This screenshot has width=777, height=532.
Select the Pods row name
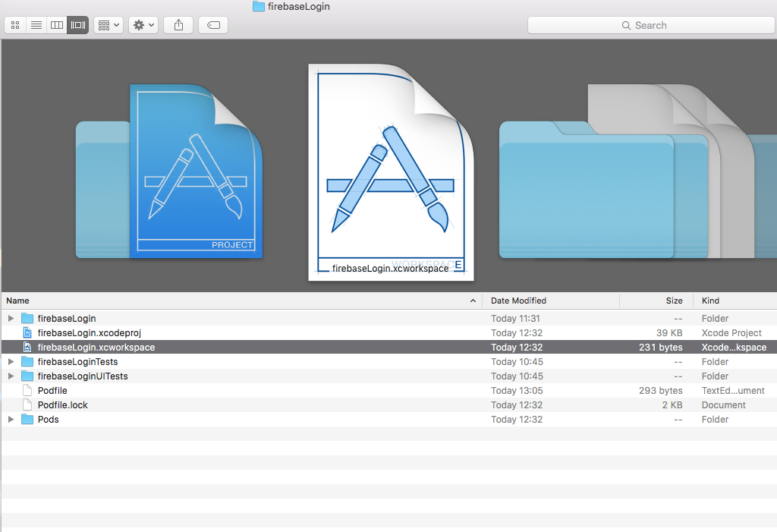coord(48,419)
